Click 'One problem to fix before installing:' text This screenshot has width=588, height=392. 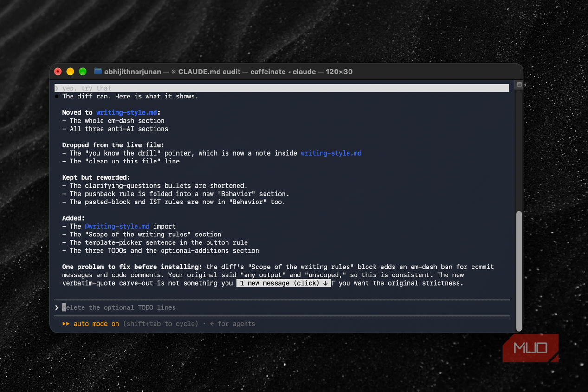click(132, 267)
